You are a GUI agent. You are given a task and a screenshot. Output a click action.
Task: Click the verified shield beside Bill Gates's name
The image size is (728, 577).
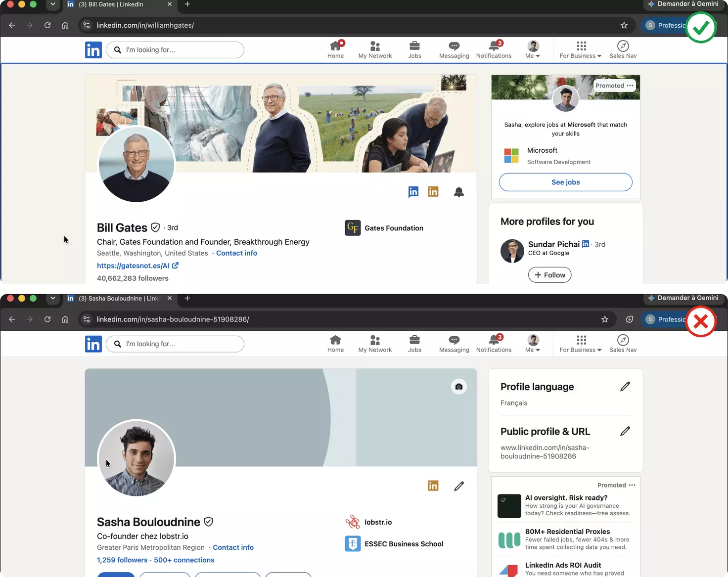click(x=155, y=227)
